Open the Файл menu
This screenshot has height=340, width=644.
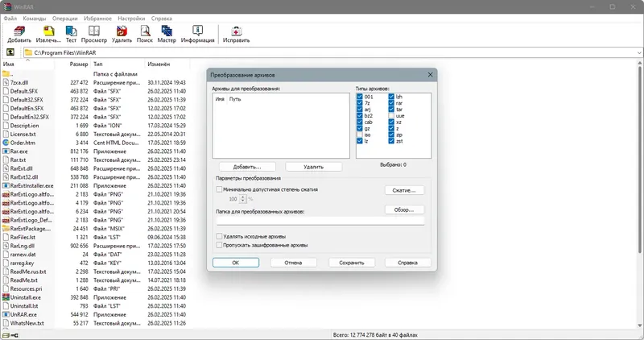[x=10, y=19]
